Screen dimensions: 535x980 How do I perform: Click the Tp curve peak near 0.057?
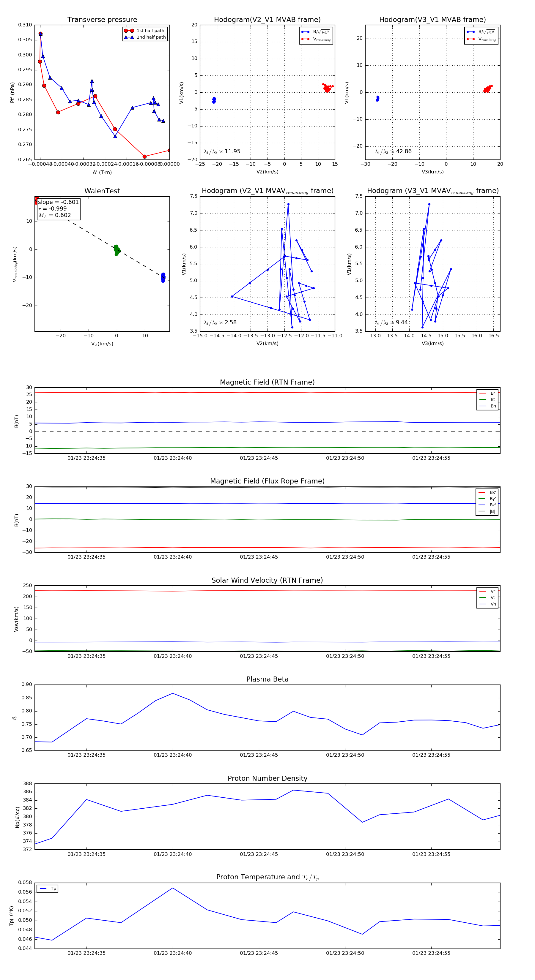pyautogui.click(x=172, y=888)
